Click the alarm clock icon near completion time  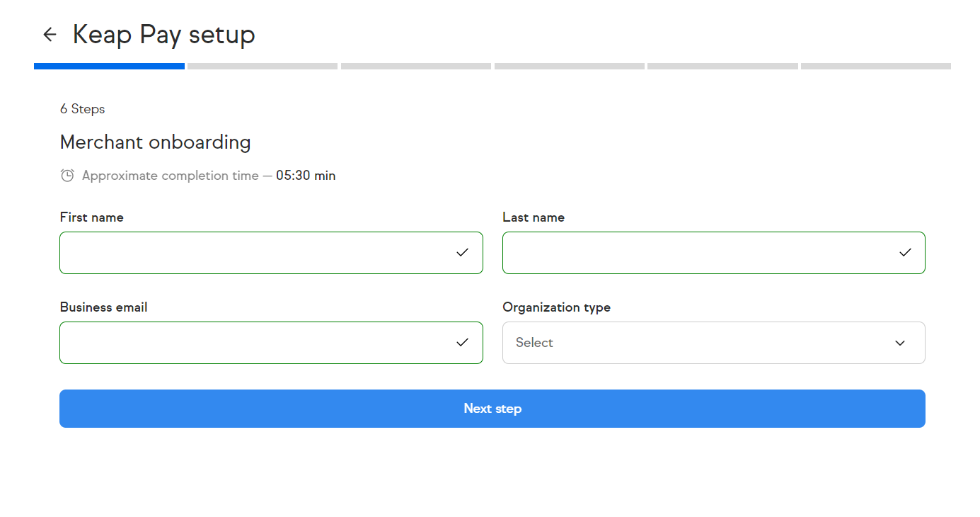(67, 176)
